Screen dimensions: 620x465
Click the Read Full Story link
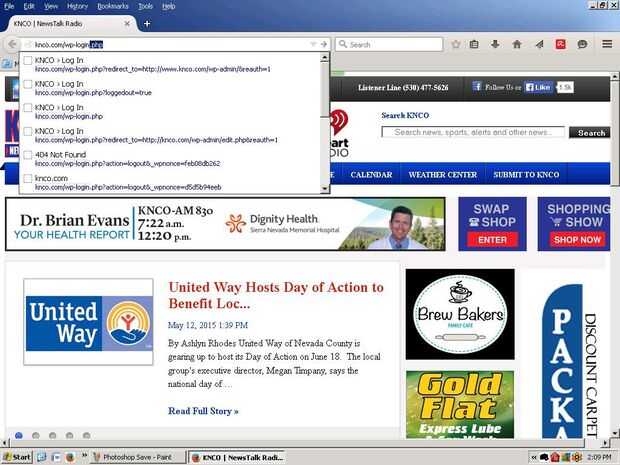click(203, 411)
